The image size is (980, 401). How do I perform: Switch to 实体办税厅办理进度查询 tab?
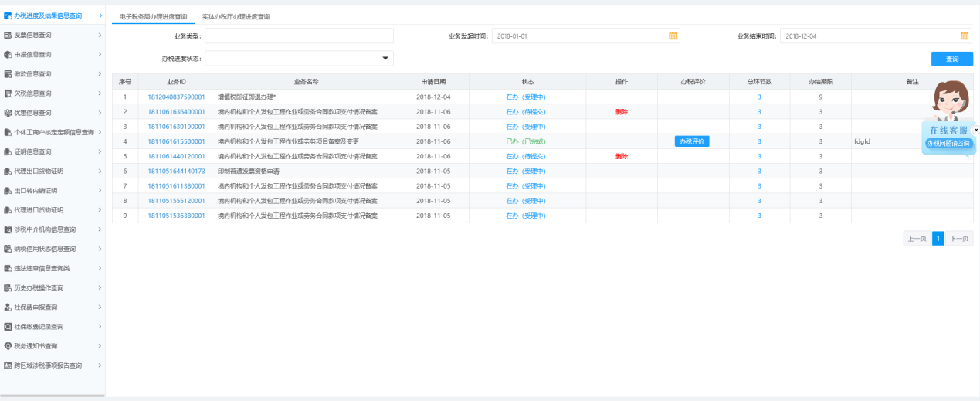coord(236,16)
